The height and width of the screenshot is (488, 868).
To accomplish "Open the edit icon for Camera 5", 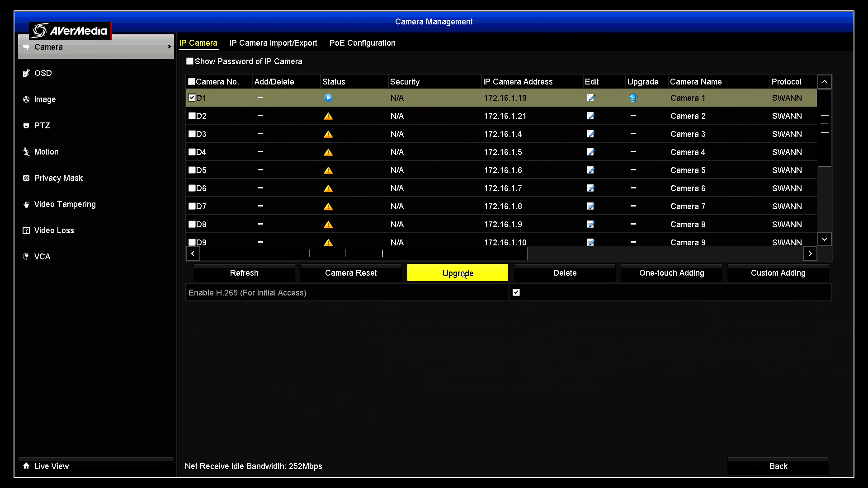I will tap(590, 170).
